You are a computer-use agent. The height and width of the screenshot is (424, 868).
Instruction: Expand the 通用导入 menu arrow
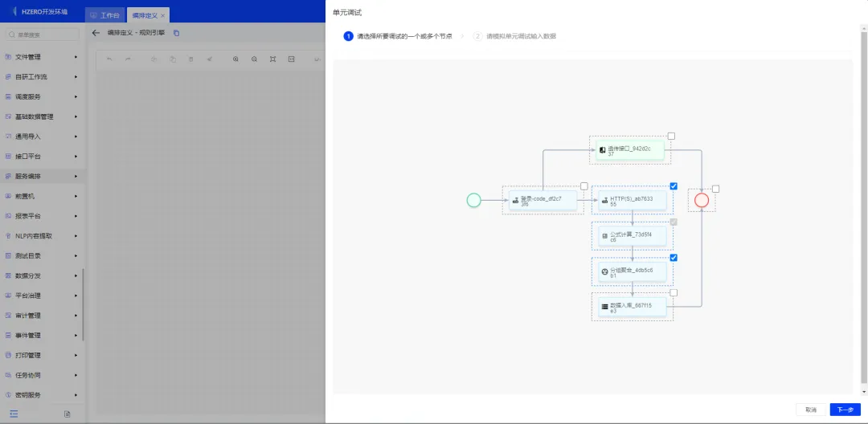tap(76, 137)
